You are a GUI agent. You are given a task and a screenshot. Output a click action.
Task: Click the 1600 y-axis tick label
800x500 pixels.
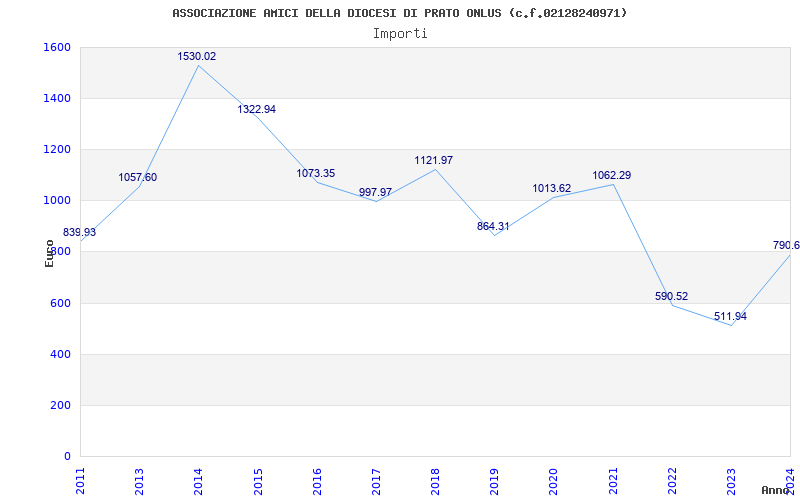(57, 47)
